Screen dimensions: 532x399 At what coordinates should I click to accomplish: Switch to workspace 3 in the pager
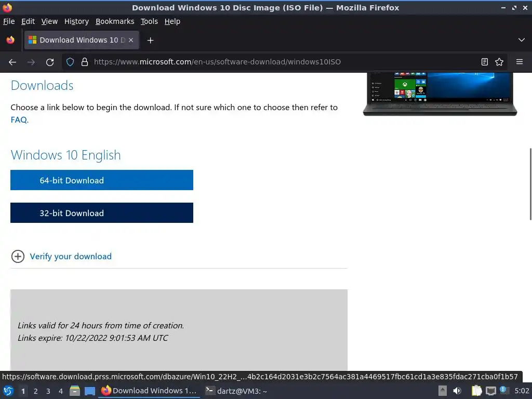pyautogui.click(x=48, y=391)
